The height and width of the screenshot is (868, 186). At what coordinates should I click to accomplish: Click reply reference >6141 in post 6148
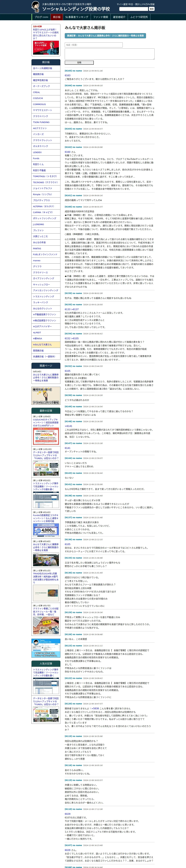point(69,426)
